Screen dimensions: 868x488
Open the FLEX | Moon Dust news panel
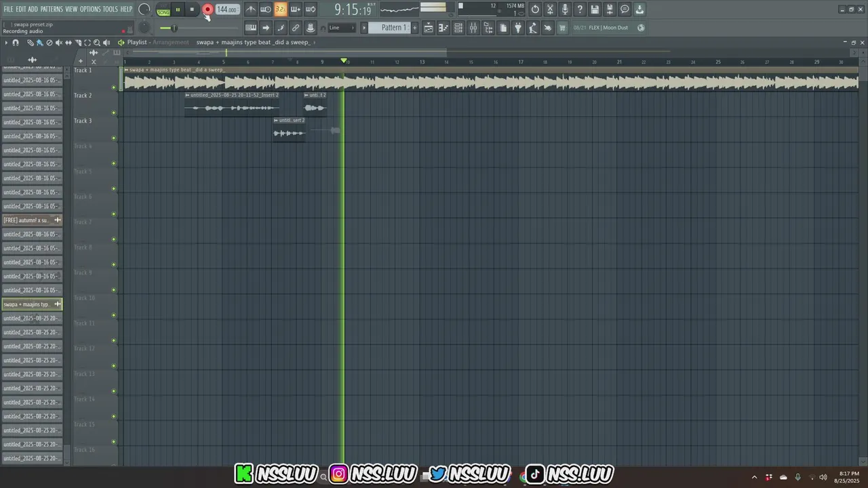pyautogui.click(x=609, y=28)
